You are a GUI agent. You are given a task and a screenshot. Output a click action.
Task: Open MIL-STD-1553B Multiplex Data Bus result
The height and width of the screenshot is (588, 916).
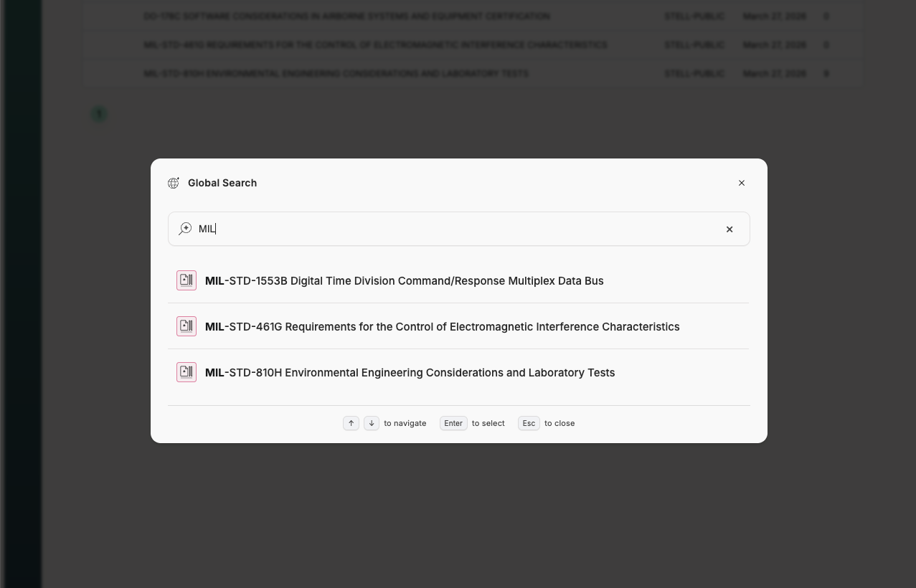(458, 280)
